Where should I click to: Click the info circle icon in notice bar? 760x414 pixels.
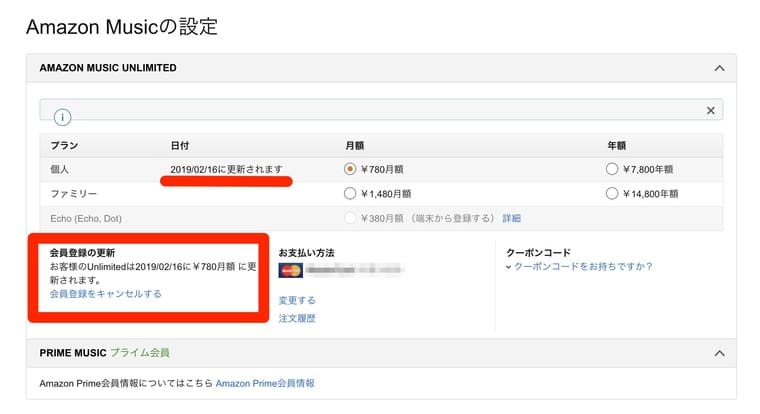(63, 117)
